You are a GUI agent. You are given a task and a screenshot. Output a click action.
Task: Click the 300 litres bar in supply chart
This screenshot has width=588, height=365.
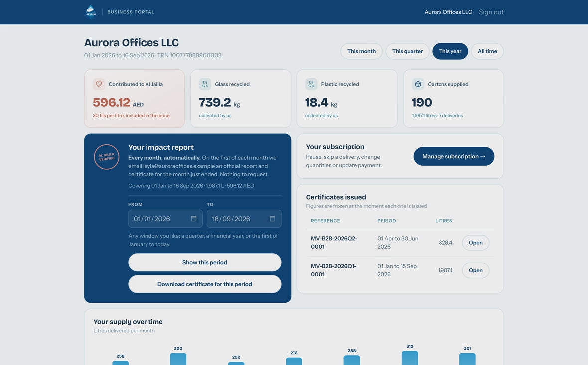point(178,359)
